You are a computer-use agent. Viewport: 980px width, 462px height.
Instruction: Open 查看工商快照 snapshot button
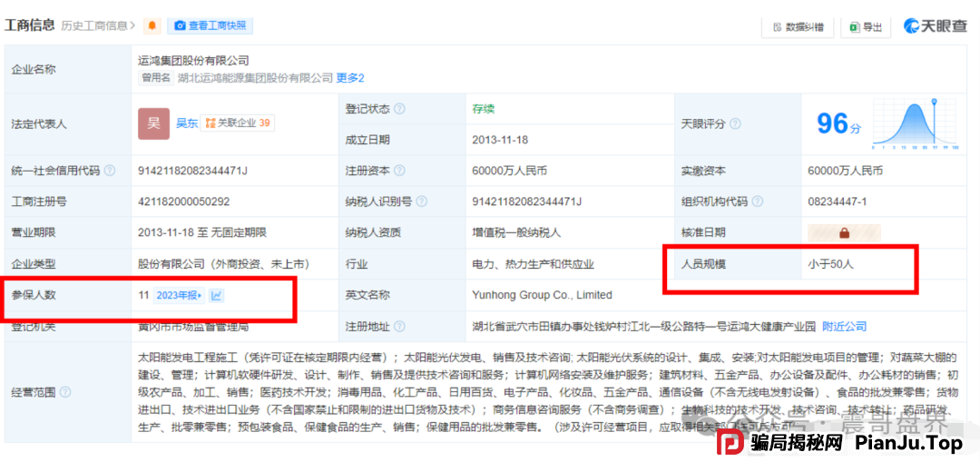point(212,26)
